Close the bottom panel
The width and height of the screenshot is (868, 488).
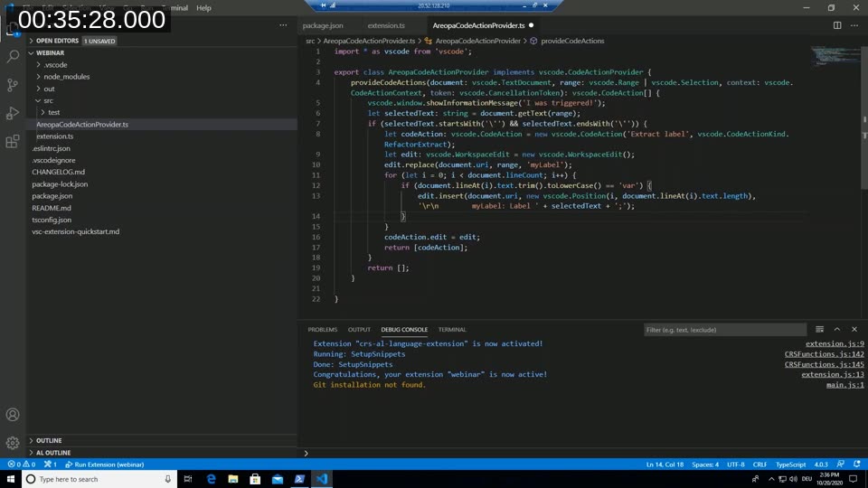[x=854, y=329]
